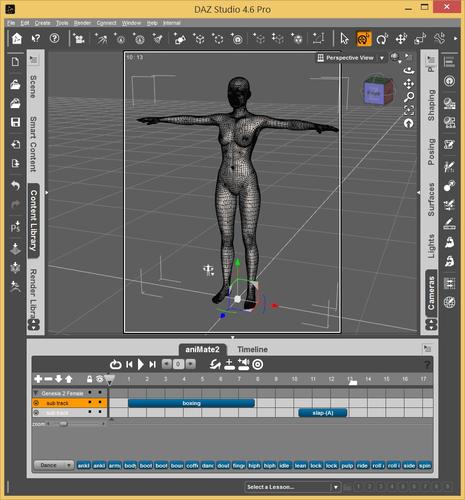Viewport: 465px width, 500px height.
Task: Jump to the last frame
Action: 152,364
